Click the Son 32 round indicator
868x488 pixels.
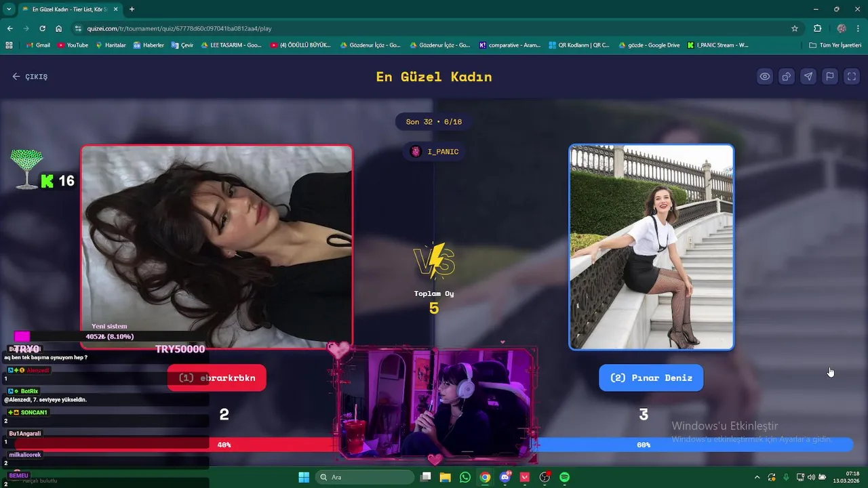pyautogui.click(x=434, y=122)
